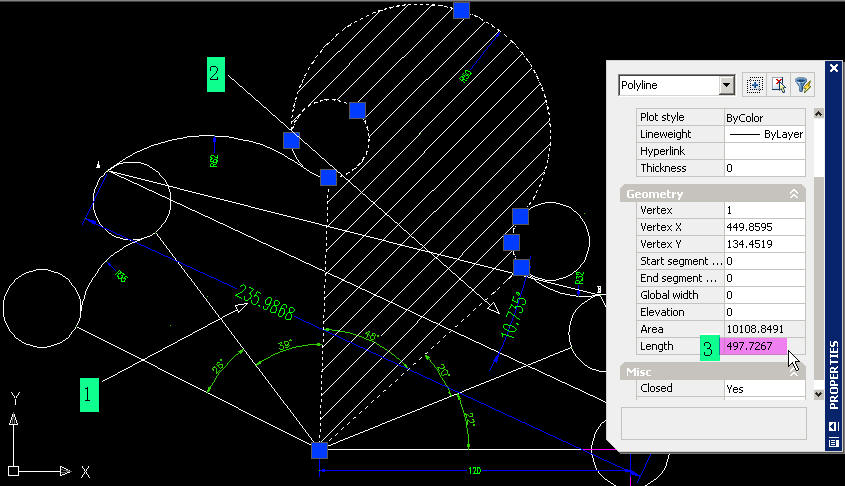Viewport: 845px width, 486px height.
Task: Click the empty Hyperlink value field
Action: [765, 151]
